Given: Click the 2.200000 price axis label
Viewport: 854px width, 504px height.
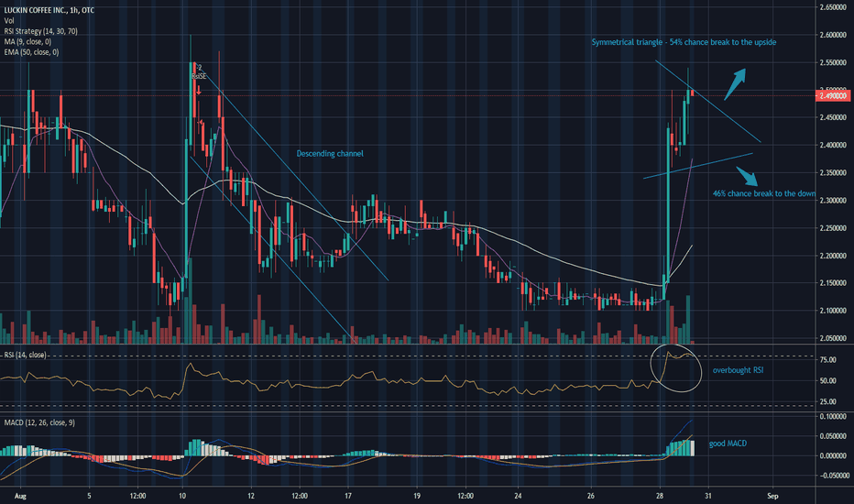Looking at the screenshot, I should 833,256.
